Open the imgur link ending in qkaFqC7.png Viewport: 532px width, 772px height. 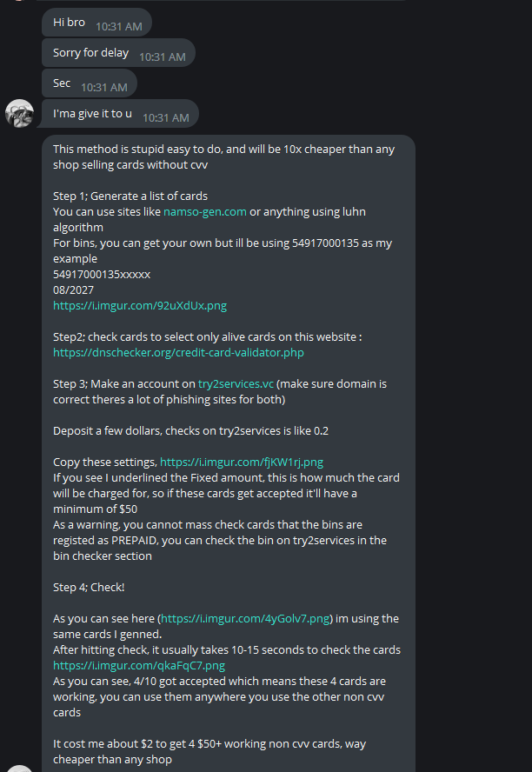(x=139, y=666)
